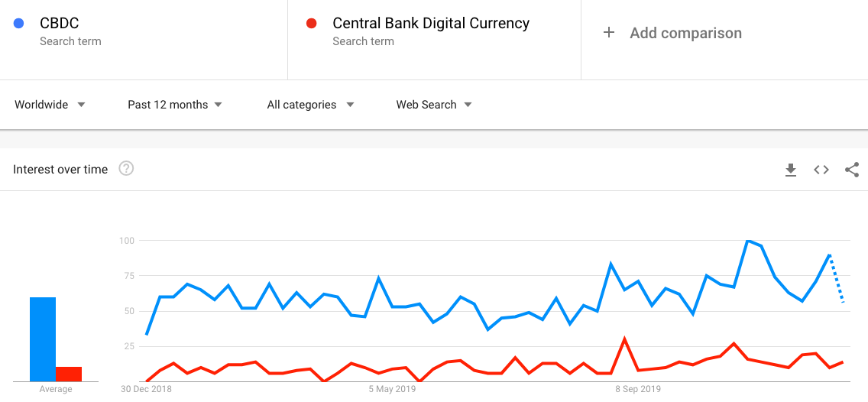Screen dimensions: 868x402
Task: Select the blue CBDC average bar
Action: coord(43,339)
